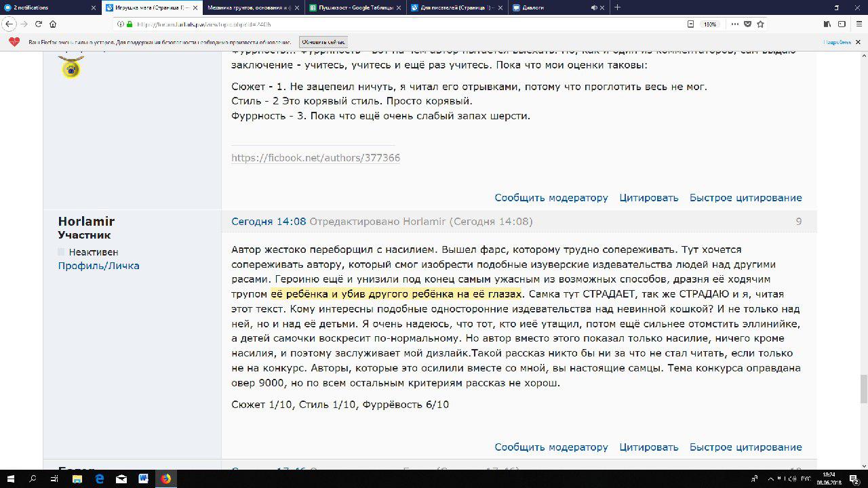Click 'Быстрое цитирование' under the ficbook post
The image size is (868, 488).
tap(746, 198)
